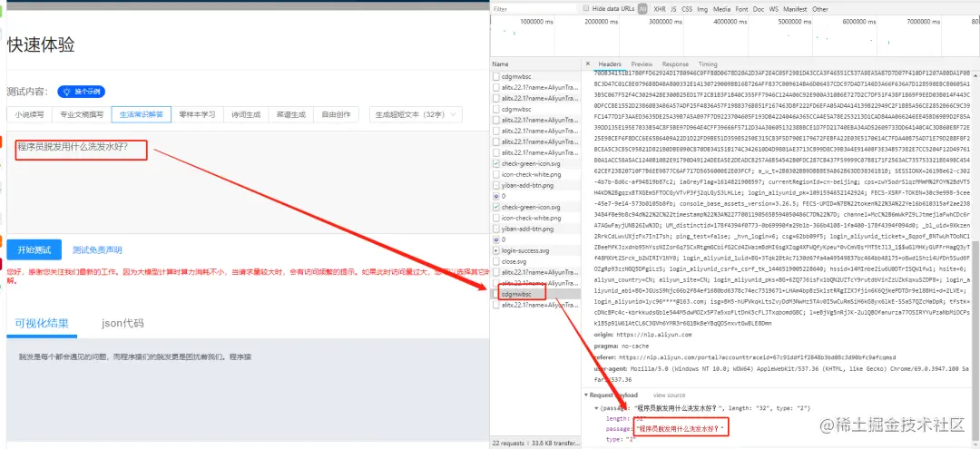Click the lightbulb 换个示例 example button
This screenshot has height=449, width=980.
(x=82, y=92)
